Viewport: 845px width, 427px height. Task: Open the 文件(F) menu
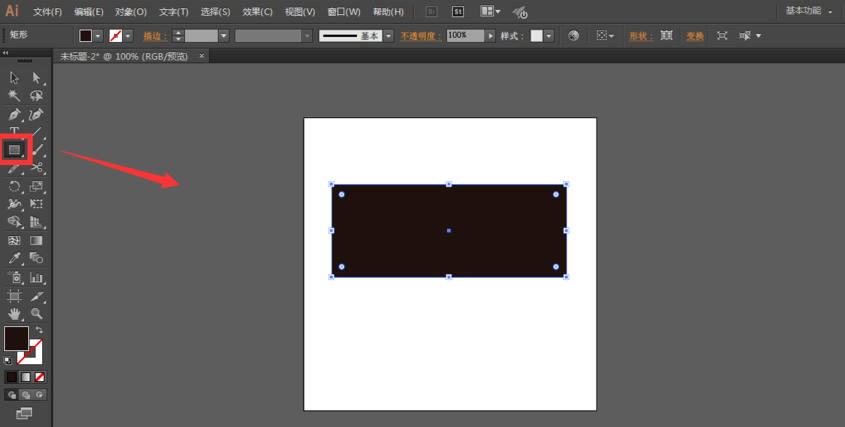pos(47,12)
